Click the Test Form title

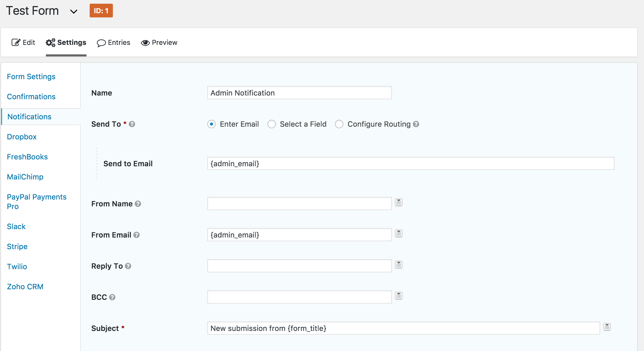click(32, 11)
